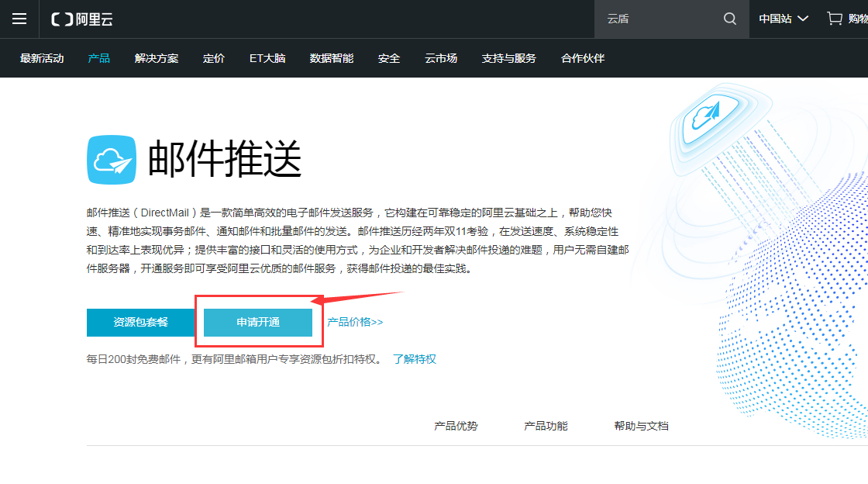Switch to the 帮助与文档 tab
The height and width of the screenshot is (484, 868).
coord(641,426)
